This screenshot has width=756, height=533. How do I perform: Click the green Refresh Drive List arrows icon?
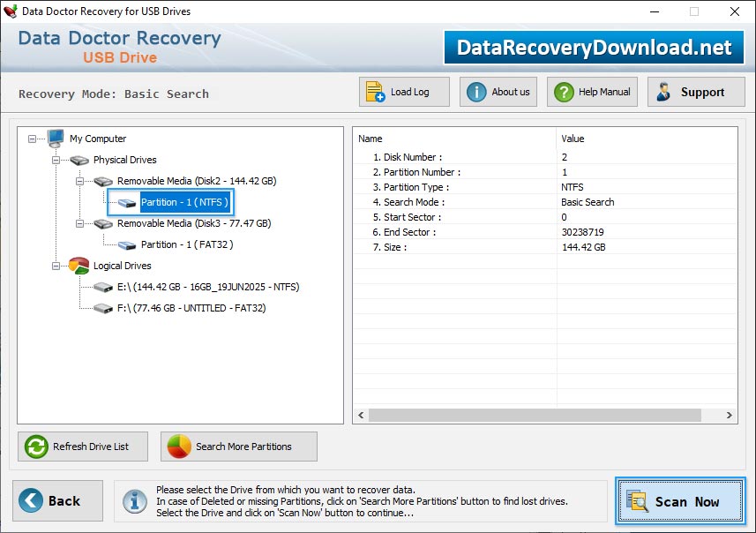point(37,447)
